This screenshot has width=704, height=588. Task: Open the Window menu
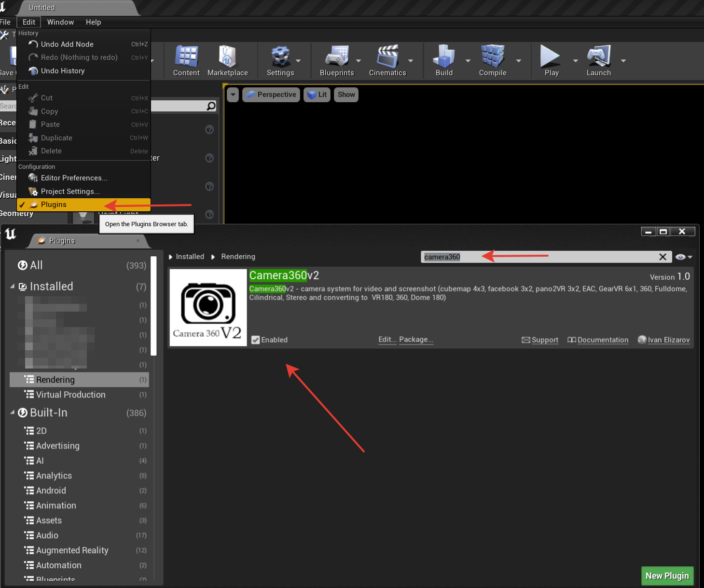click(60, 22)
